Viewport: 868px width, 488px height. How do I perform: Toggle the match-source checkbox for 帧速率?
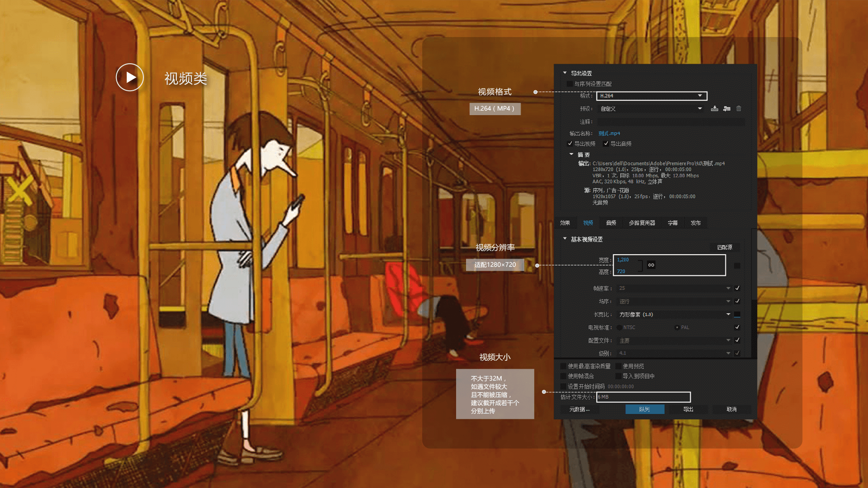pyautogui.click(x=737, y=288)
